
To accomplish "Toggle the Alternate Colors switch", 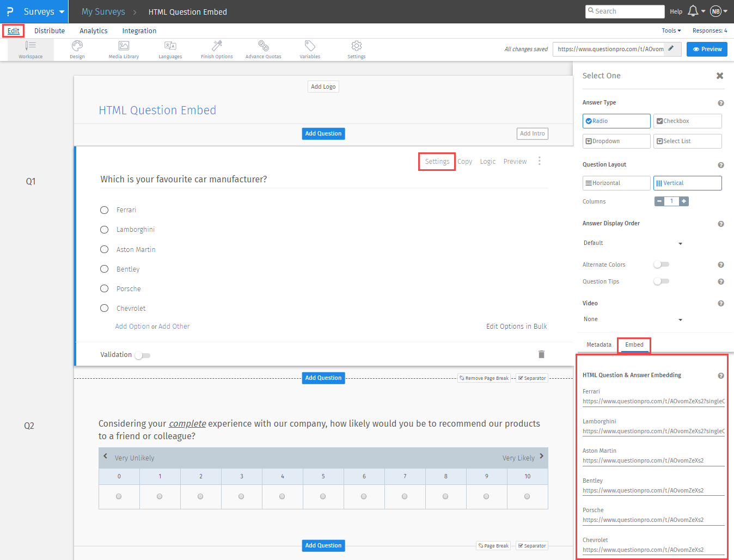I will (661, 264).
